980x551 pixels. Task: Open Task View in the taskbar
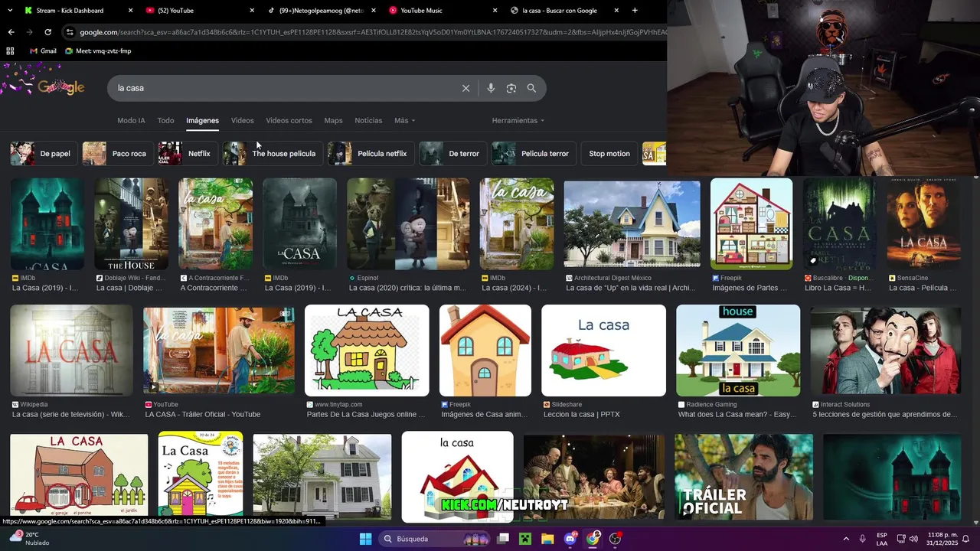coord(503,539)
